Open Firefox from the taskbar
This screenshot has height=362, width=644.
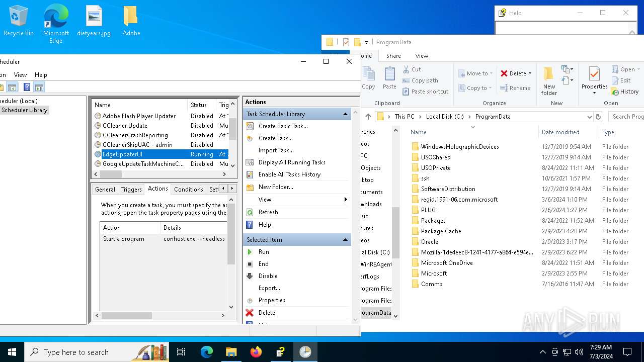pyautogui.click(x=256, y=352)
